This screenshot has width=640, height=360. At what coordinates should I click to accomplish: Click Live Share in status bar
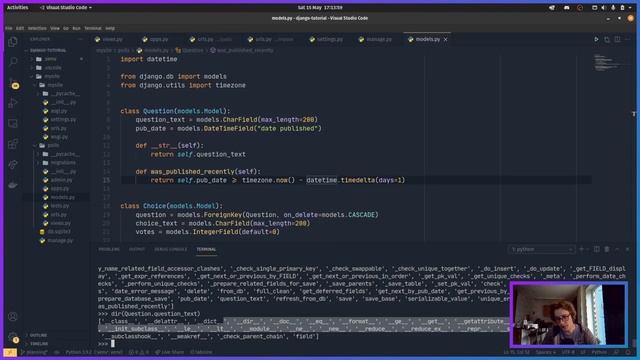[x=169, y=352]
